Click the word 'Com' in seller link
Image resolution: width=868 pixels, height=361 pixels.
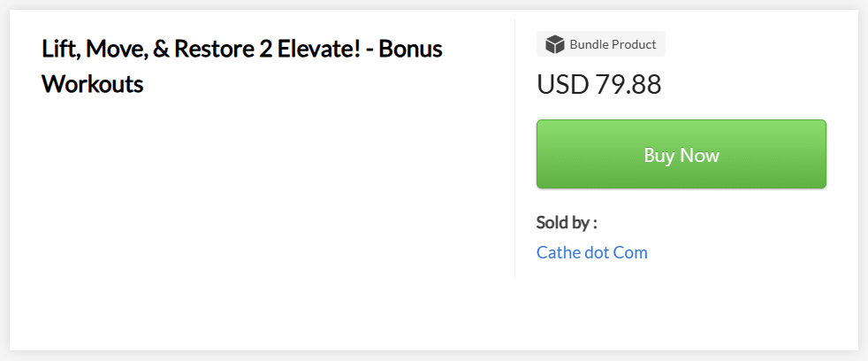(630, 252)
